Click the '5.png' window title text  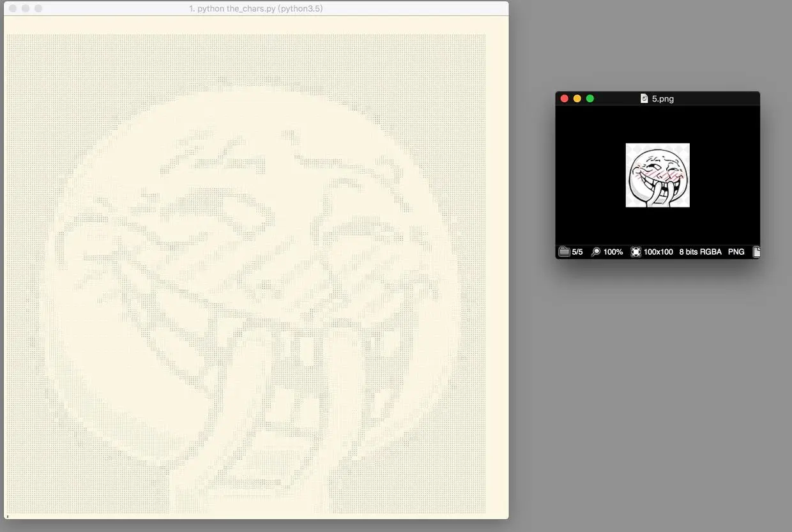point(662,99)
